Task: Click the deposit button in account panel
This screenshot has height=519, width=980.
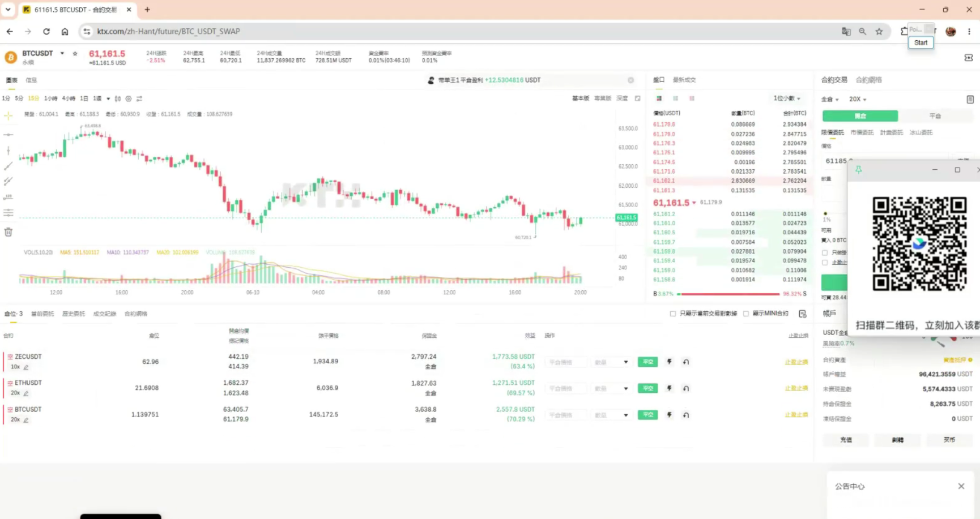Action: coord(846,440)
